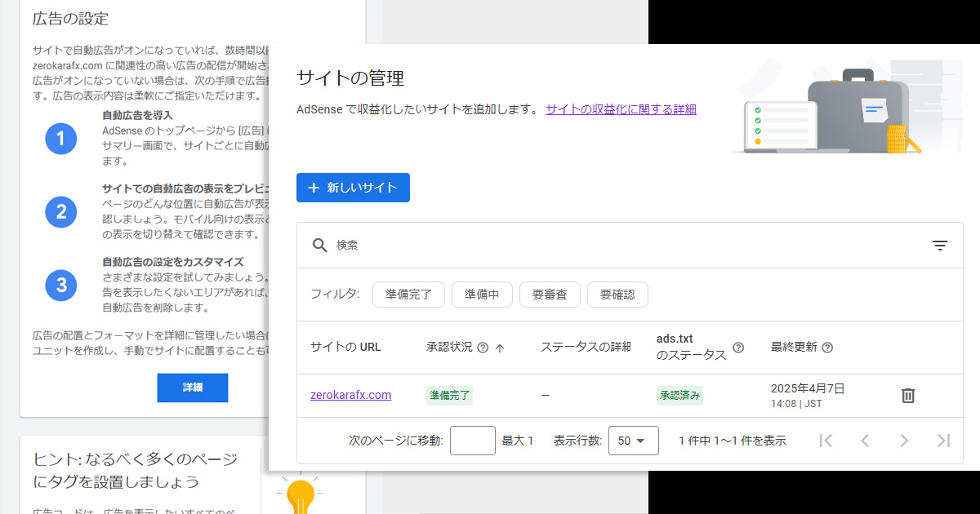Delete zerokarafx.com using the trash icon
Viewport: 980px width, 514px height.
click(x=907, y=396)
